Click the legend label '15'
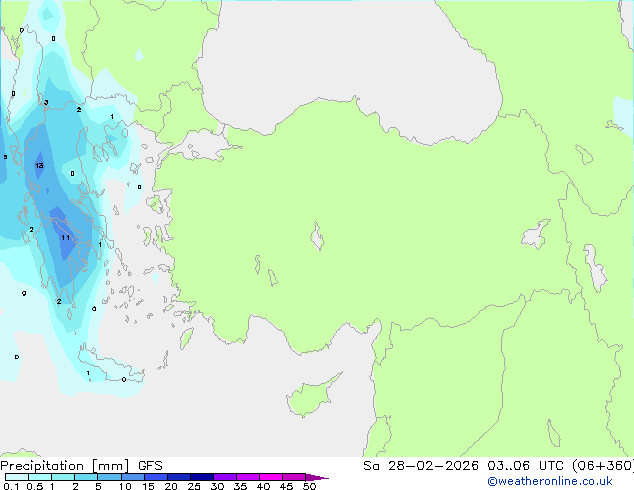Viewport: 634px width, 490px height. (148, 486)
